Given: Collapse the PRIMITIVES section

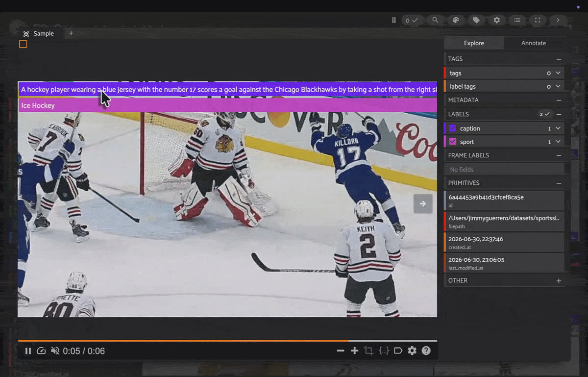Looking at the screenshot, I should coord(559,183).
